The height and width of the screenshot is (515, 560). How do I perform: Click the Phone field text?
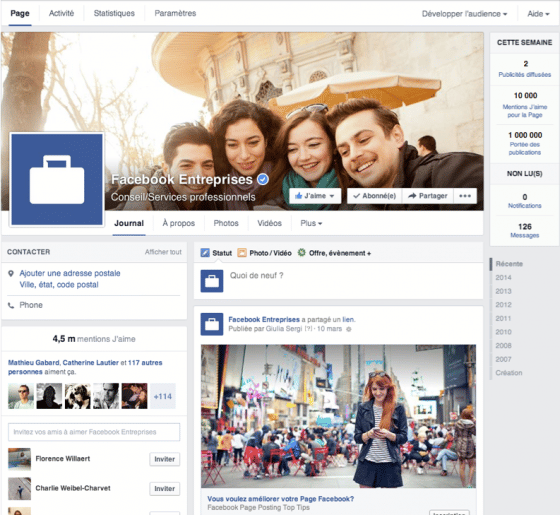click(31, 305)
